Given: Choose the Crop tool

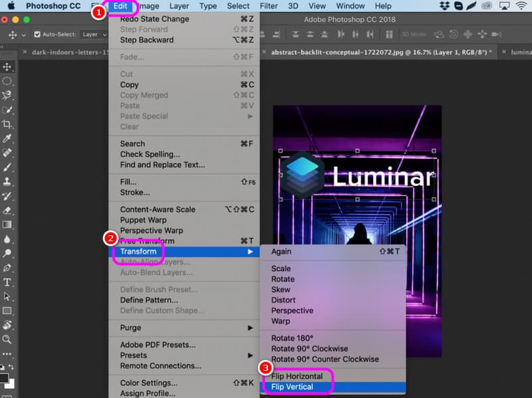Looking at the screenshot, I should (x=8, y=124).
